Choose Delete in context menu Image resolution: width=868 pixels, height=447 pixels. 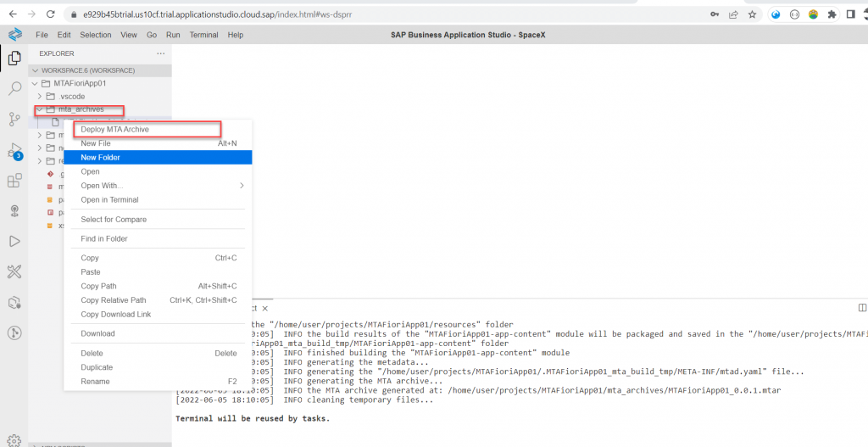pyautogui.click(x=159, y=354)
